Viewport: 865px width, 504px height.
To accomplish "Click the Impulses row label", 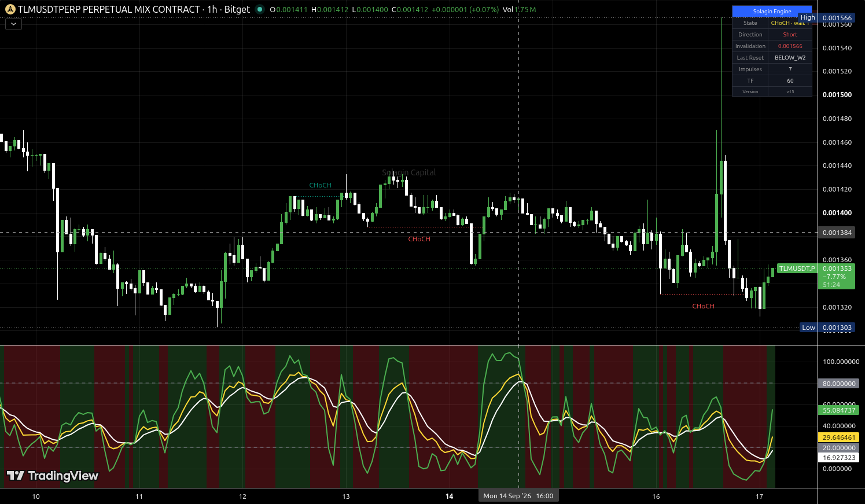I will click(750, 69).
